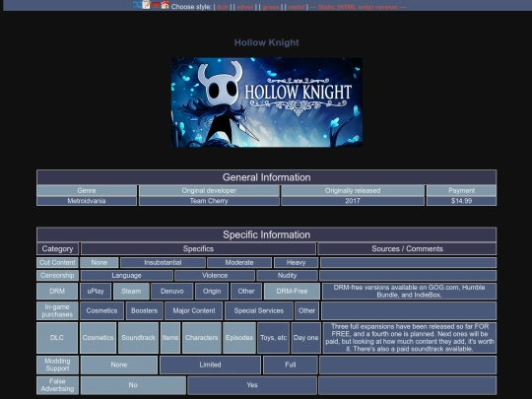Viewport: 532px width, 399px height.
Task: Click the 'Category' column header
Action: (58, 248)
